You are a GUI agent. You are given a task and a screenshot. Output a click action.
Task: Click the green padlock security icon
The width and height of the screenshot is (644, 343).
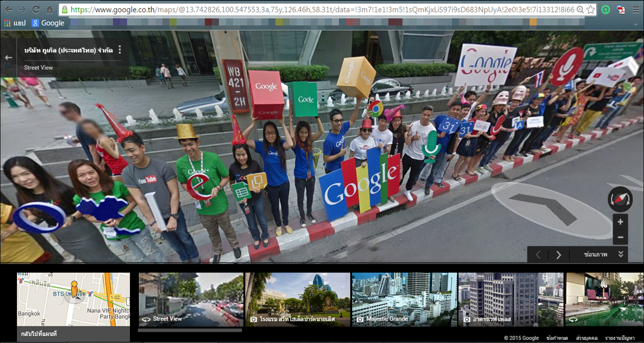[x=65, y=9]
